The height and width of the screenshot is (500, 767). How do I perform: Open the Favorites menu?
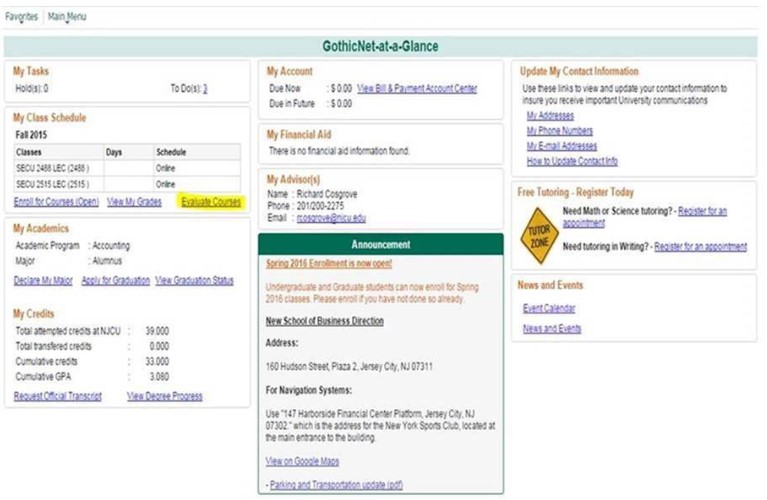pos(22,17)
